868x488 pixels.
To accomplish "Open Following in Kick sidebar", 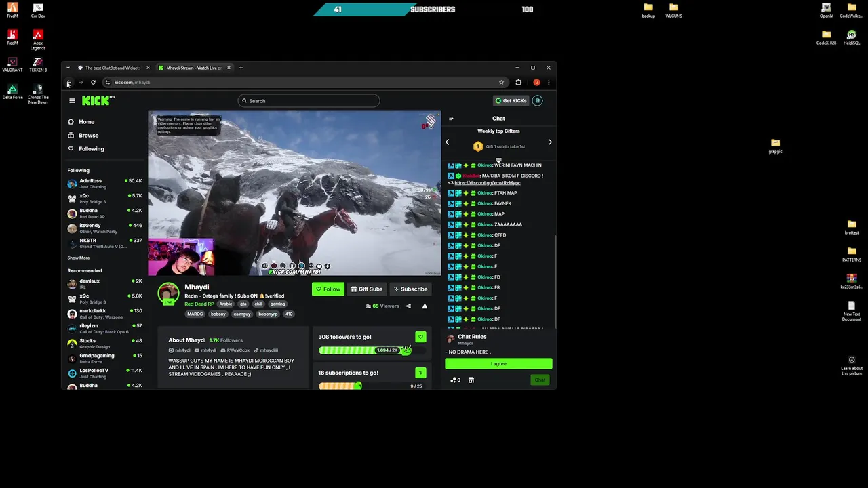I will [x=86, y=149].
